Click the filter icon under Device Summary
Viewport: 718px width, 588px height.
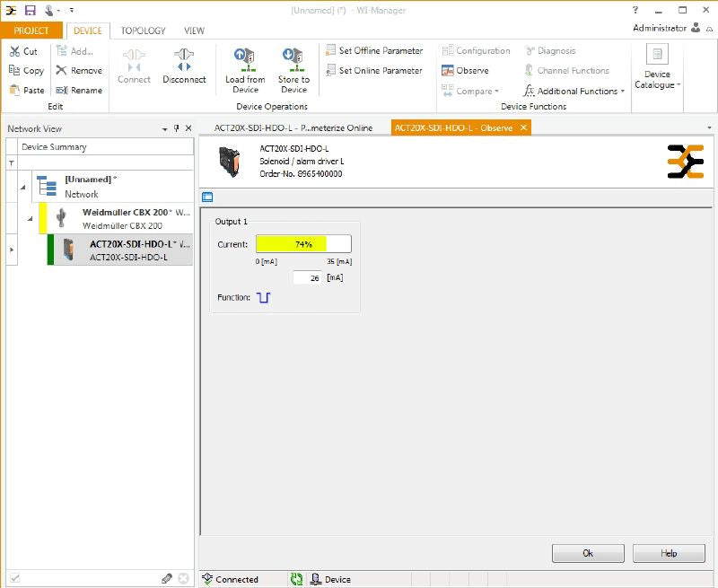12,163
